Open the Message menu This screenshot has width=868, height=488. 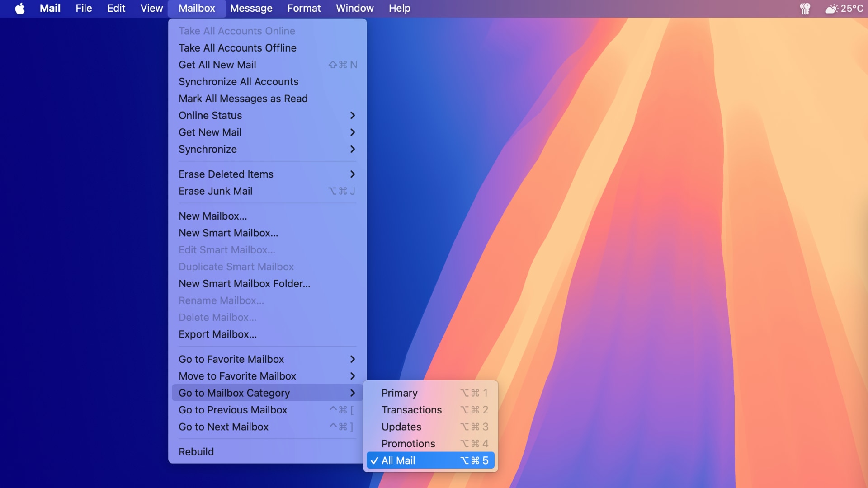(x=251, y=9)
